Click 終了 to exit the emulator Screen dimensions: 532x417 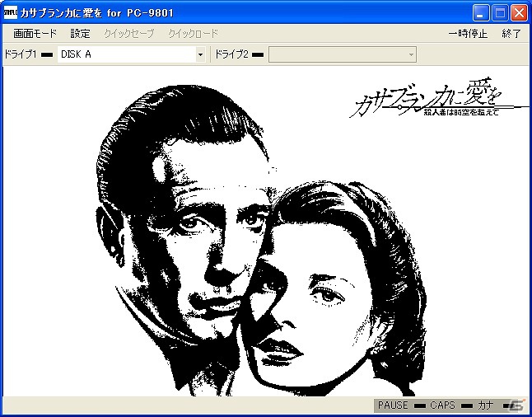point(511,34)
